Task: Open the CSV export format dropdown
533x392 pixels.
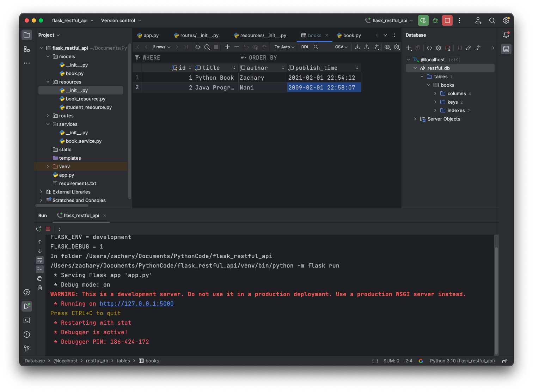Action: pyautogui.click(x=341, y=47)
